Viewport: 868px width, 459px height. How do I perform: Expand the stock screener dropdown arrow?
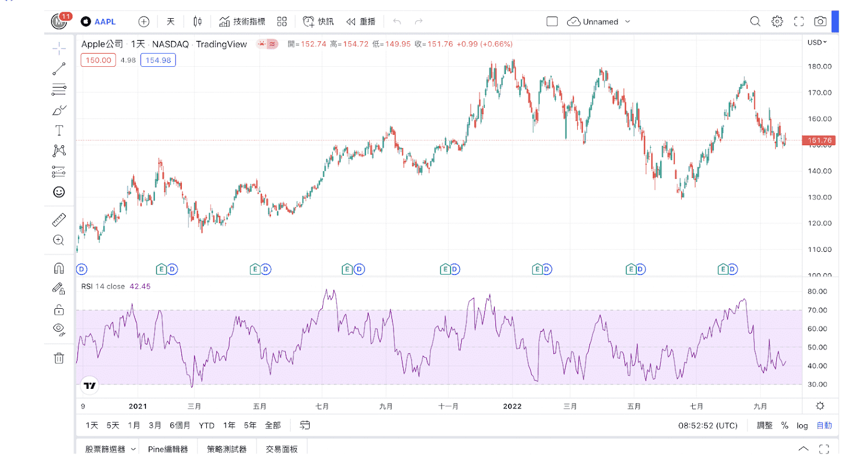133,449
